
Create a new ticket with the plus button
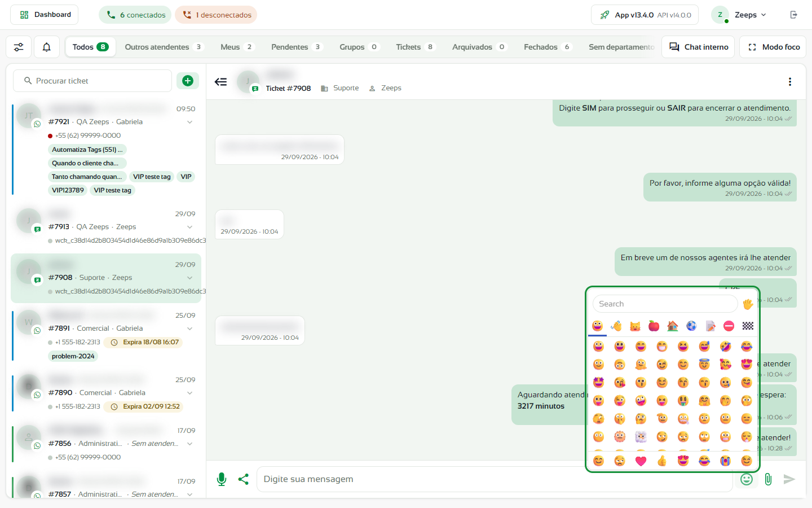pos(188,81)
